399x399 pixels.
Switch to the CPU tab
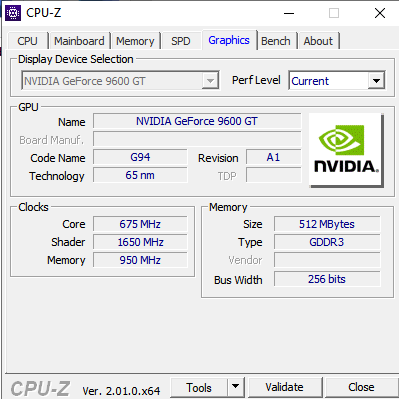click(27, 41)
